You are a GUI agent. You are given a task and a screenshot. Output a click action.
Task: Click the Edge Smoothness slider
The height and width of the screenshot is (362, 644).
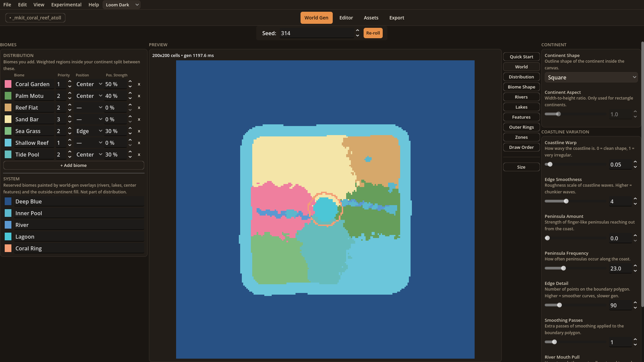pos(576,201)
